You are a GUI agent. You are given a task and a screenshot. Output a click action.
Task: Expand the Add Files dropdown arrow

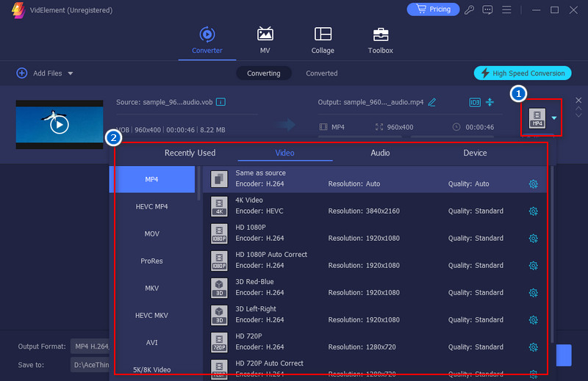coord(71,73)
